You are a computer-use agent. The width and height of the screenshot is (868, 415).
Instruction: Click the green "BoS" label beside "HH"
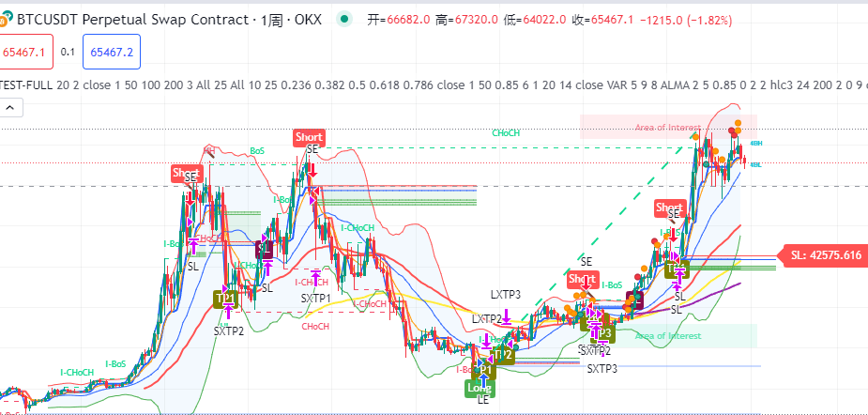257,151
